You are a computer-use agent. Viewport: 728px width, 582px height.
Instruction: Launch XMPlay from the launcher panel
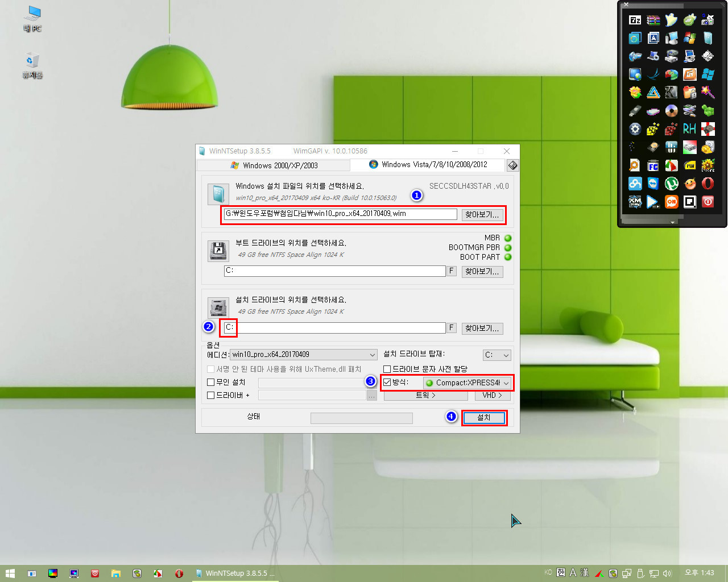(x=635, y=202)
